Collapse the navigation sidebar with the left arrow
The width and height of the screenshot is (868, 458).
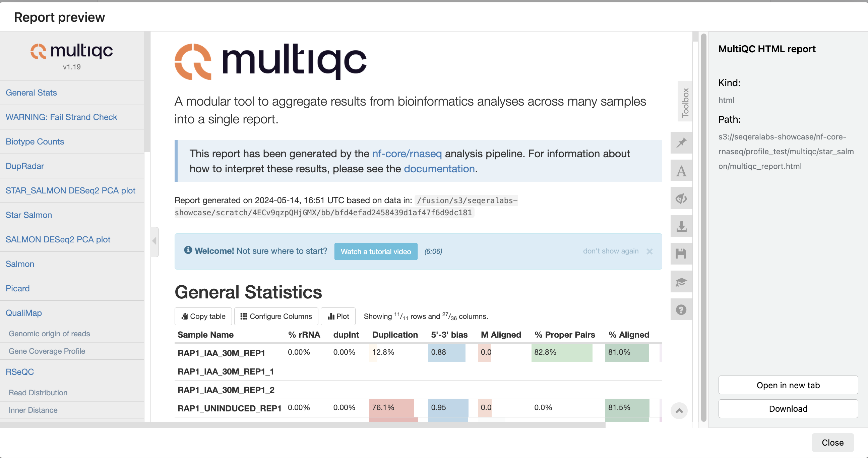pyautogui.click(x=154, y=241)
